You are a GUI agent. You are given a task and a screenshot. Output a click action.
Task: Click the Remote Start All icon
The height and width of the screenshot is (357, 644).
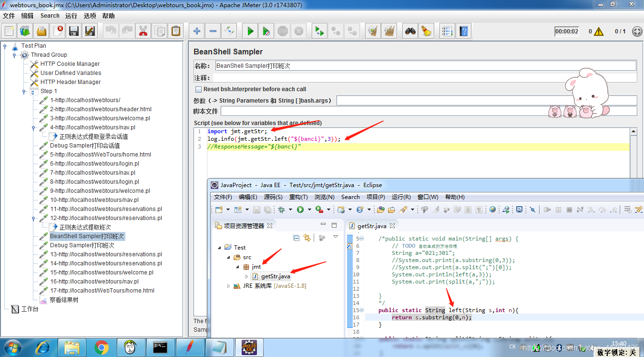319,31
